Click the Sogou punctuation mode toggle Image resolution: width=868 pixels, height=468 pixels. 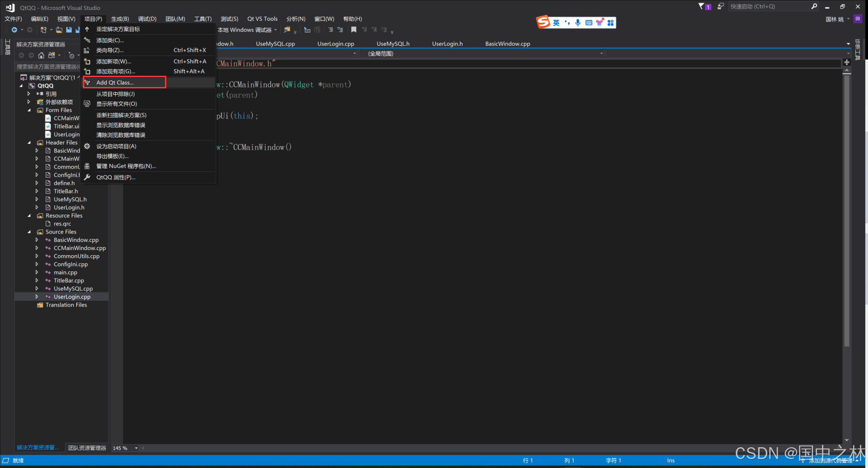point(567,23)
